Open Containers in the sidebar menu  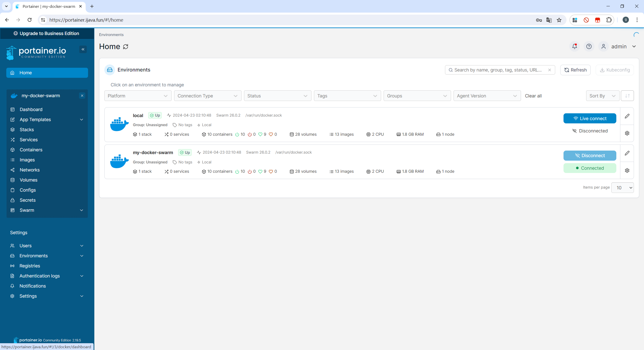[x=31, y=150]
